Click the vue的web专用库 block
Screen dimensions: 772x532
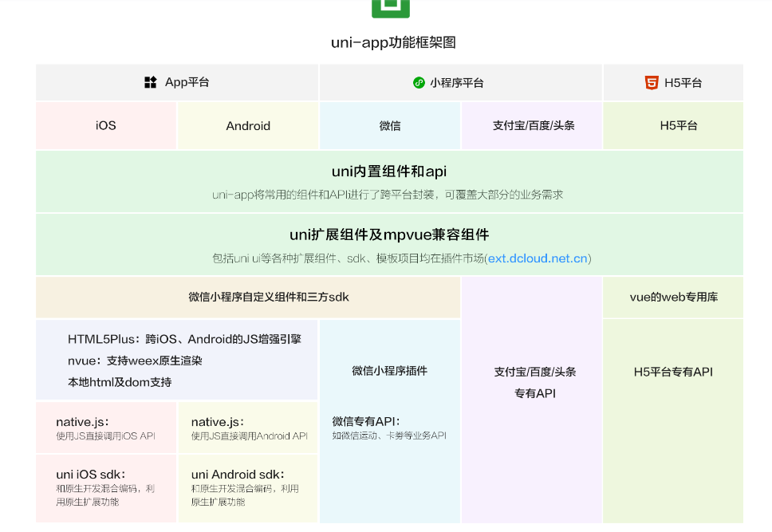(x=674, y=297)
